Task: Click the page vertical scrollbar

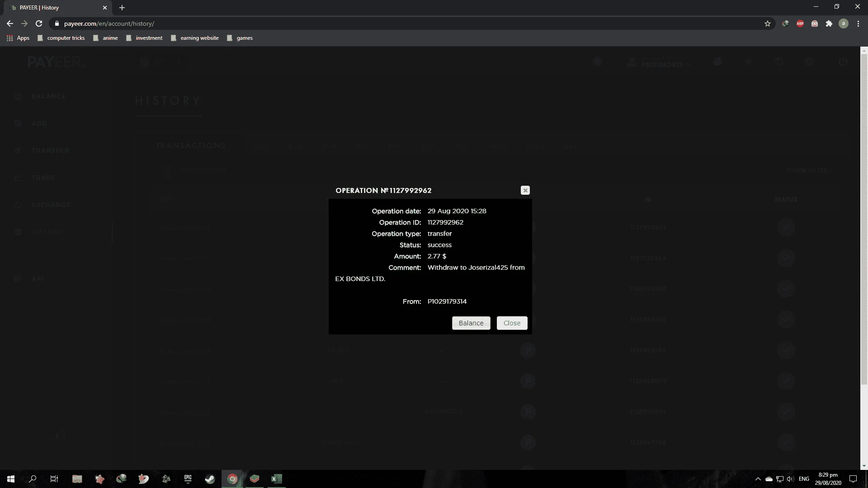Action: [864, 219]
